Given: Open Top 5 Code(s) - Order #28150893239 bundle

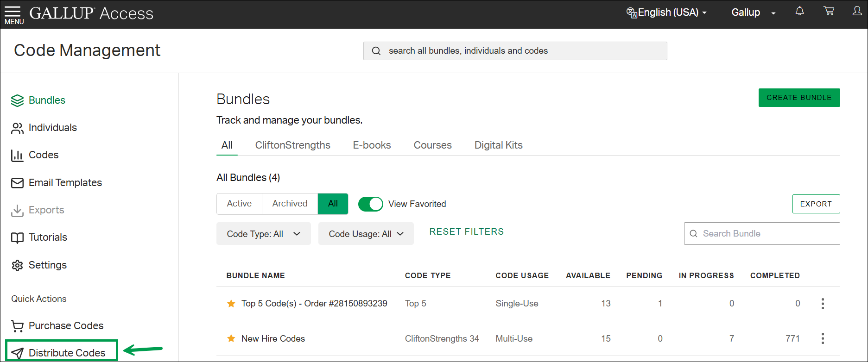Looking at the screenshot, I should (314, 304).
